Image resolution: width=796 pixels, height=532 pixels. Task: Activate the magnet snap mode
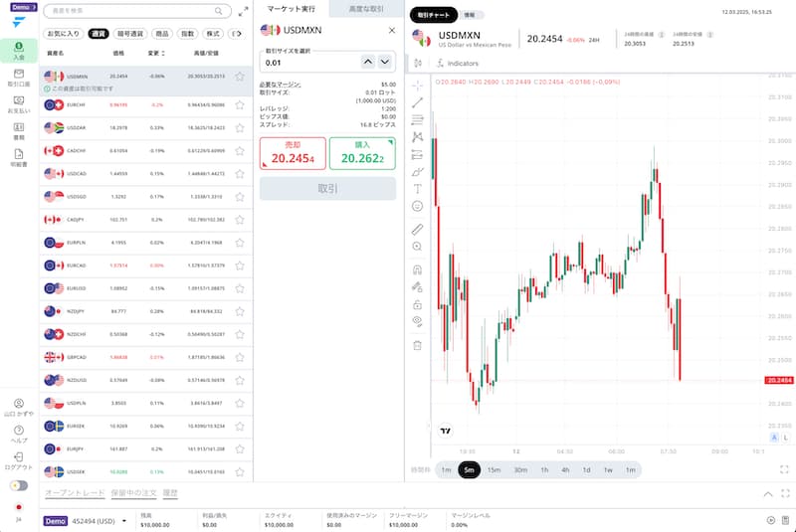pyautogui.click(x=418, y=268)
